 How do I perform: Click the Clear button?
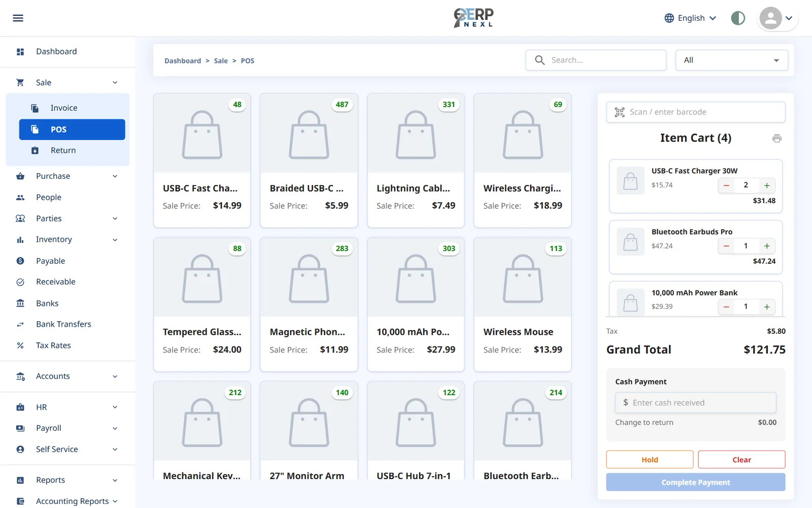tap(741, 460)
